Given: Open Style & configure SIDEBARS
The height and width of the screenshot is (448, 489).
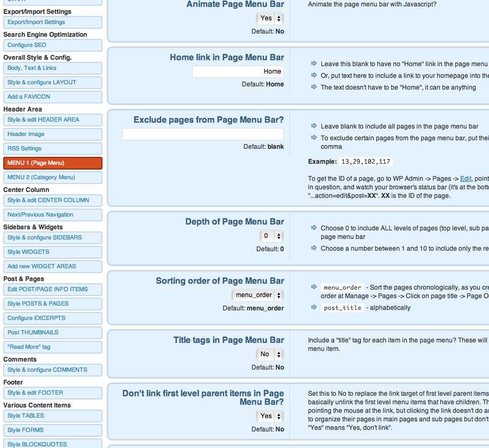Looking at the screenshot, I should click(x=53, y=238).
